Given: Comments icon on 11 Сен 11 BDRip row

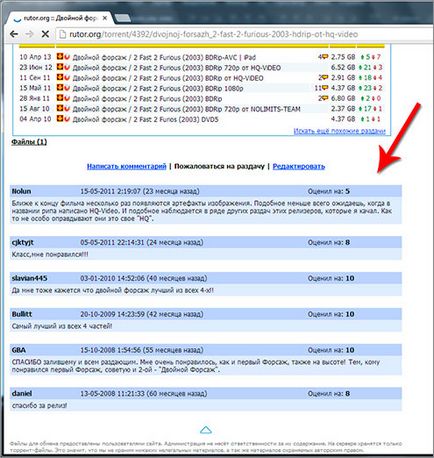Looking at the screenshot, I should [325, 78].
